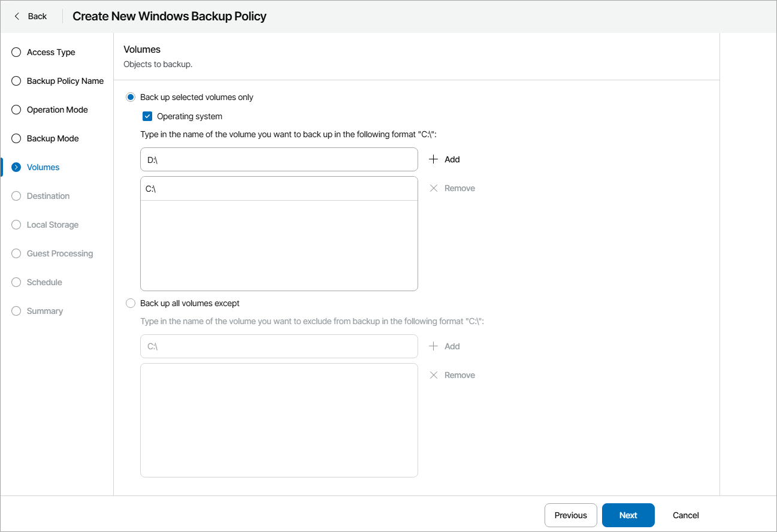Click the volume name input showing D:\
This screenshot has width=777, height=532.
pos(279,159)
